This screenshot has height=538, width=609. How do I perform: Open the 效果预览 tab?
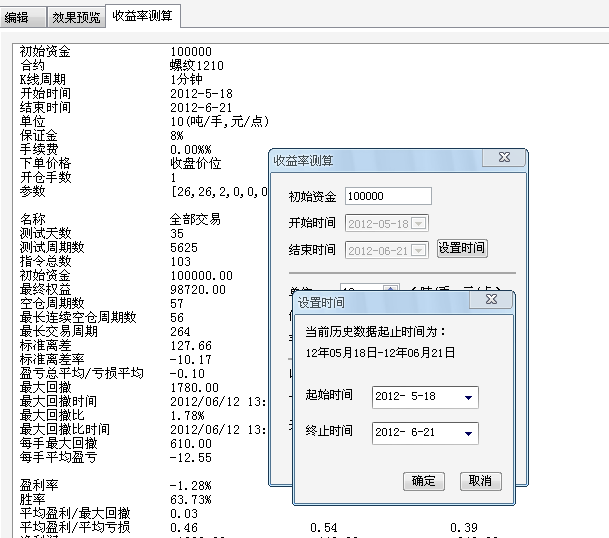(76, 17)
